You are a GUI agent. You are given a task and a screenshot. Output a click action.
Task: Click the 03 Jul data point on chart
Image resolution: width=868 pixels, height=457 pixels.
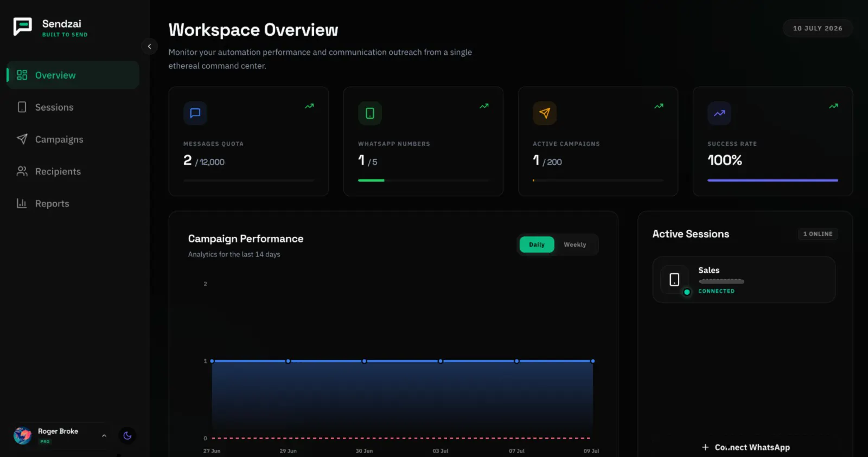(441, 361)
